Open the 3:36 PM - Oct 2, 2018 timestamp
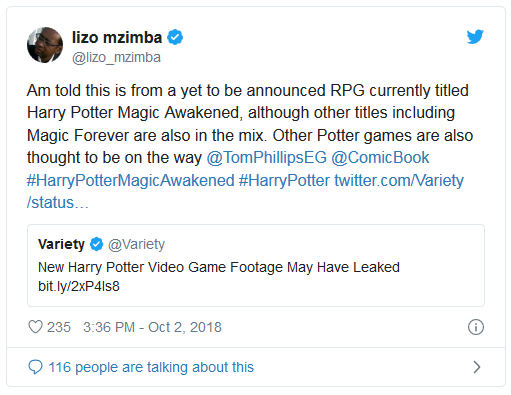Viewport: 511px width, 395px height. (152, 327)
